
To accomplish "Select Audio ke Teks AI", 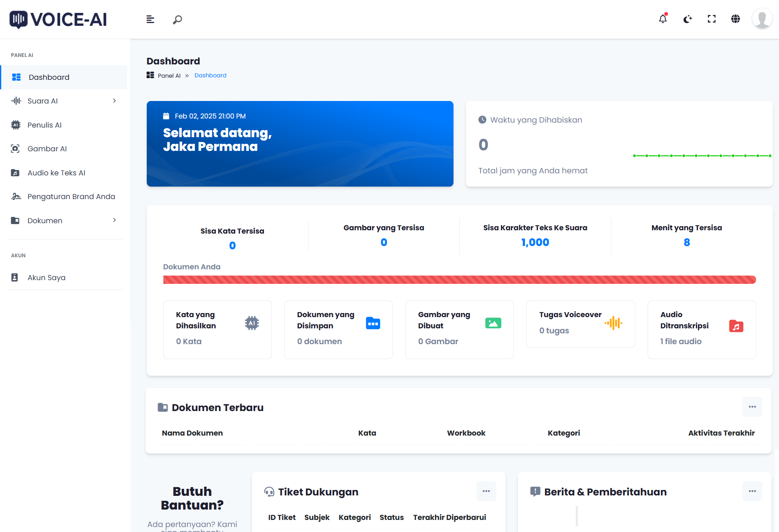I will point(56,173).
